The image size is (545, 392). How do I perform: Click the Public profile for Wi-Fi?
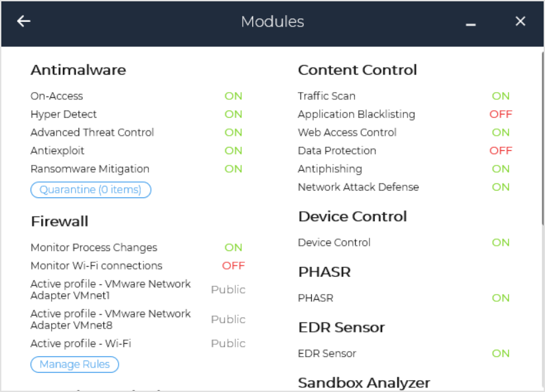point(228,344)
